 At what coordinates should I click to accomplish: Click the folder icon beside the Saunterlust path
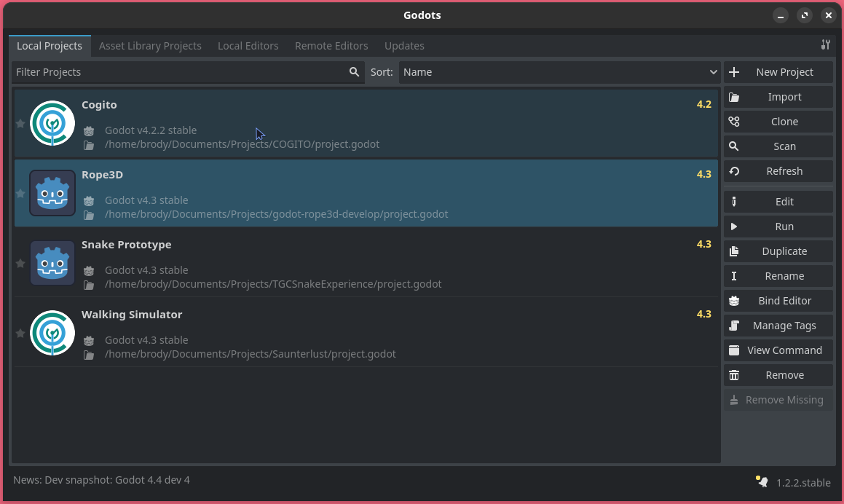click(x=89, y=355)
